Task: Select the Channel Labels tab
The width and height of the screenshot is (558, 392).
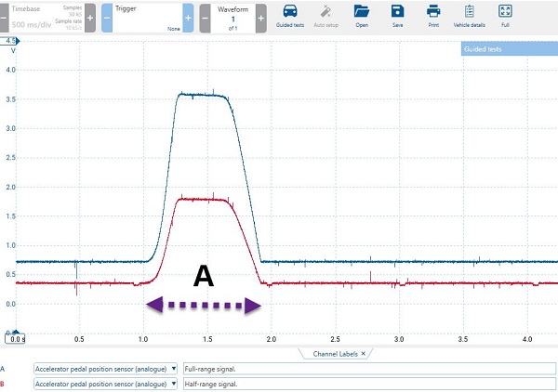Action: 334,354
